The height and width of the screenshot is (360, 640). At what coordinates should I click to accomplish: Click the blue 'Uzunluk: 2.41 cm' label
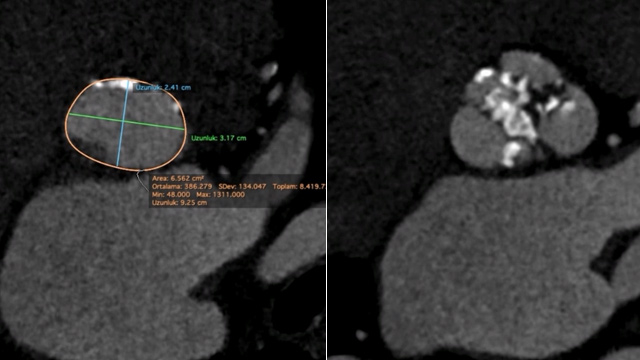coord(163,87)
